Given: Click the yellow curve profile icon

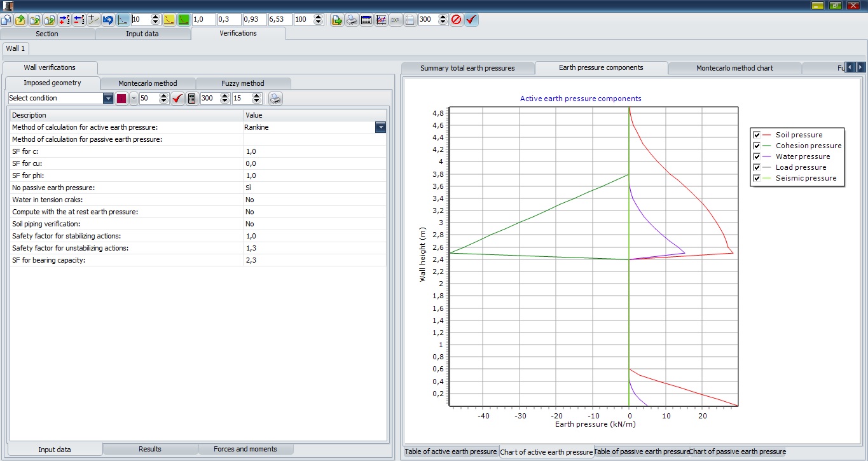Looking at the screenshot, I should [x=169, y=20].
